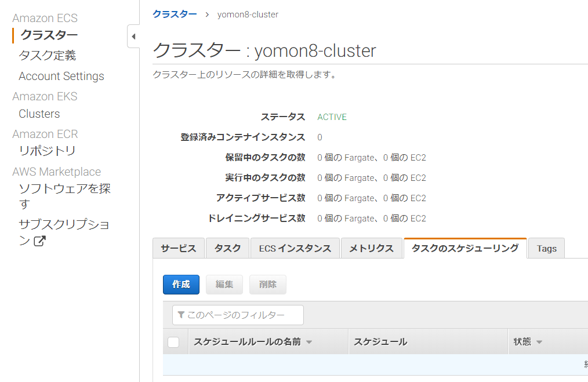This screenshot has width=588, height=382.
Task: Click the AWS Marketplace sidebar heading
Action: click(x=57, y=172)
